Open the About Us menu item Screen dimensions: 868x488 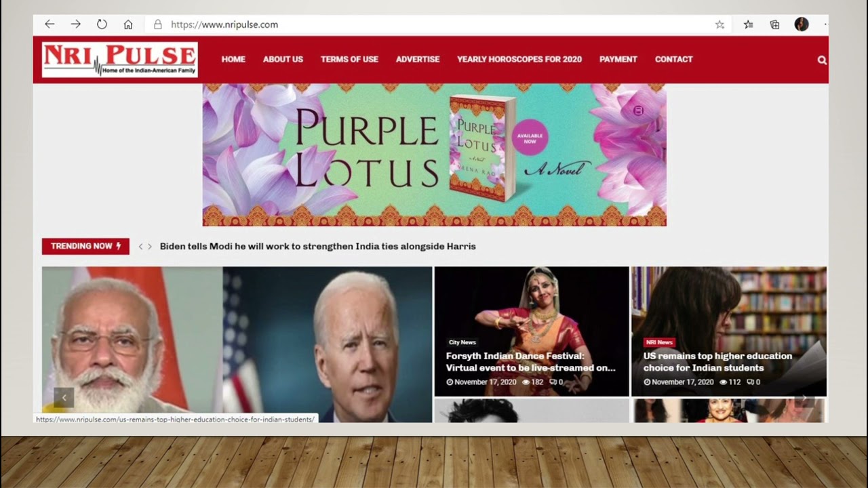click(283, 60)
